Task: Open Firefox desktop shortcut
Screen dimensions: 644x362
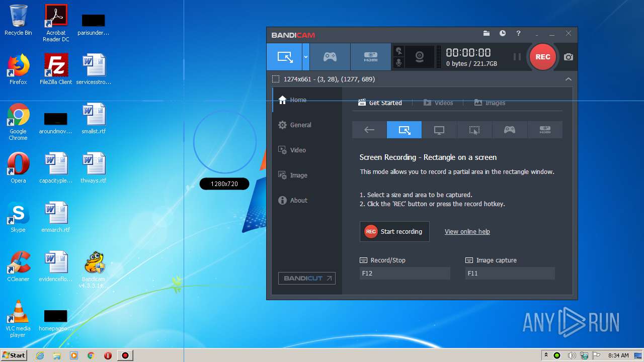Action: [x=18, y=69]
